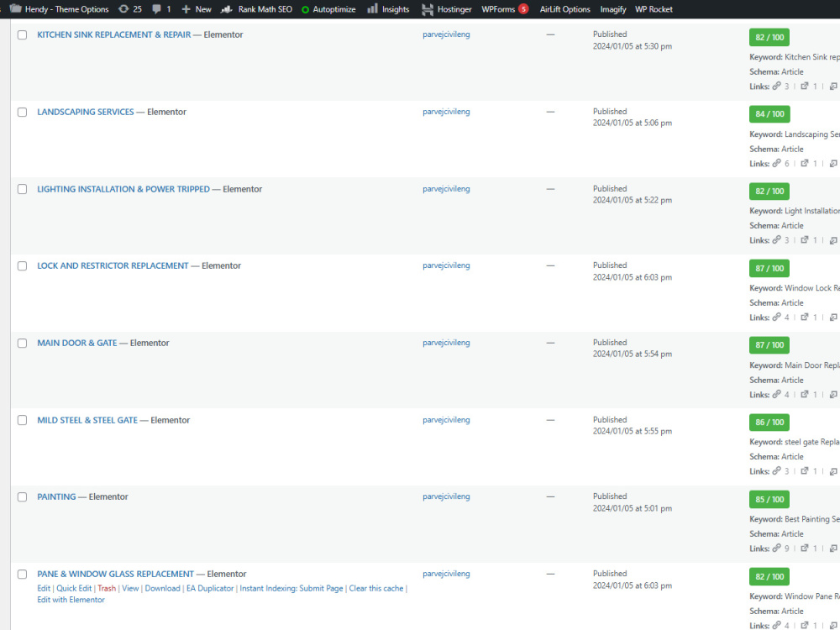Click internal links icon in Main Door & Gate row
The image size is (840, 630).
coord(776,394)
